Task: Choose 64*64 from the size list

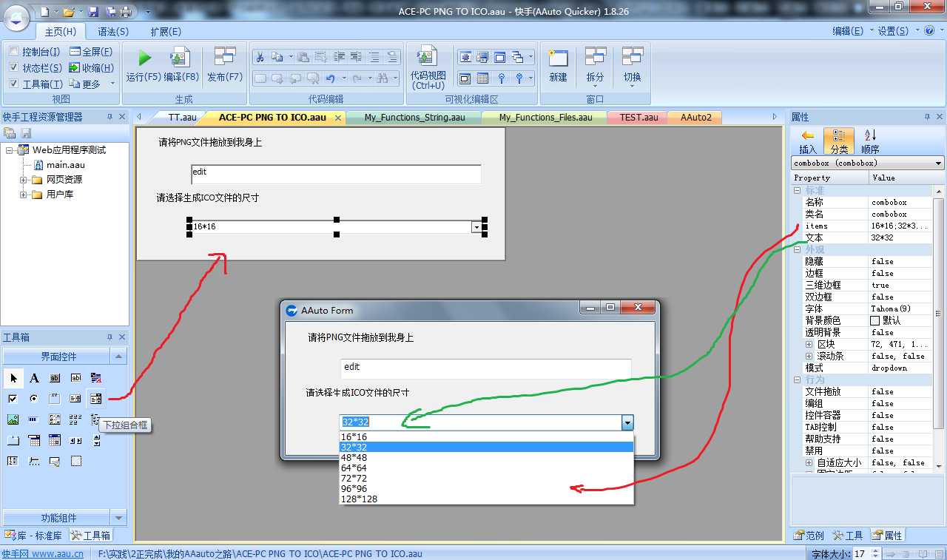Action: 486,468
